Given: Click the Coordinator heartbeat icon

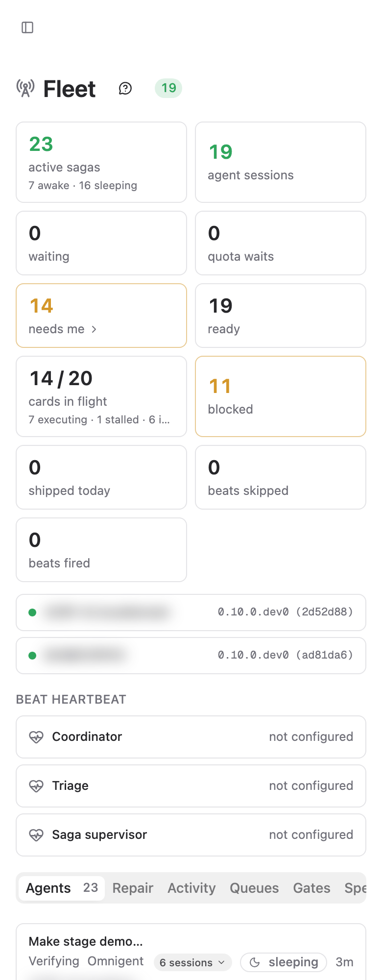Looking at the screenshot, I should 36,737.
